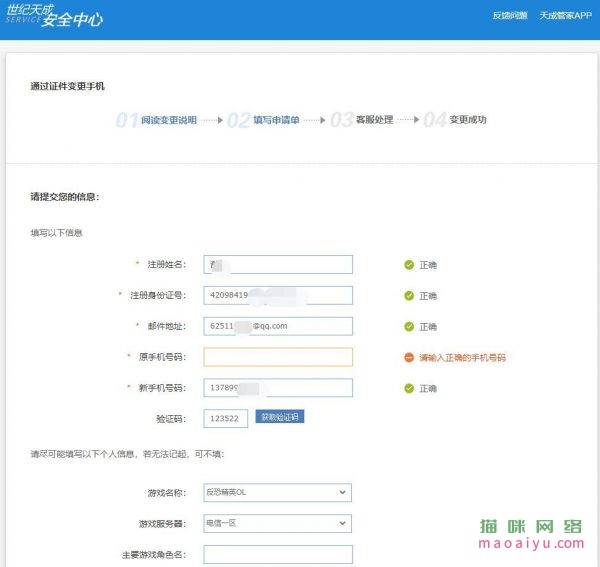This screenshot has height=567, width=600.
Task: Open the 游戏名称 dropdown
Action: (277, 492)
